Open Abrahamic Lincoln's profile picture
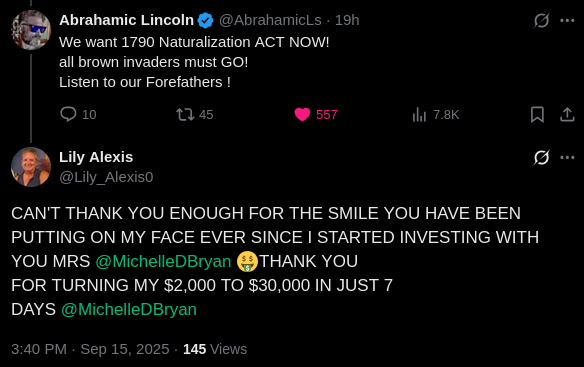This screenshot has height=367, width=584. (x=31, y=30)
